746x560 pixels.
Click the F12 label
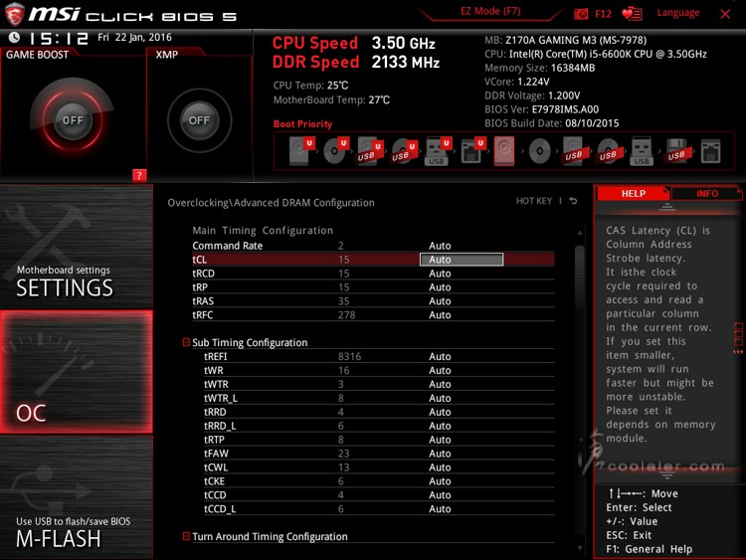(603, 14)
